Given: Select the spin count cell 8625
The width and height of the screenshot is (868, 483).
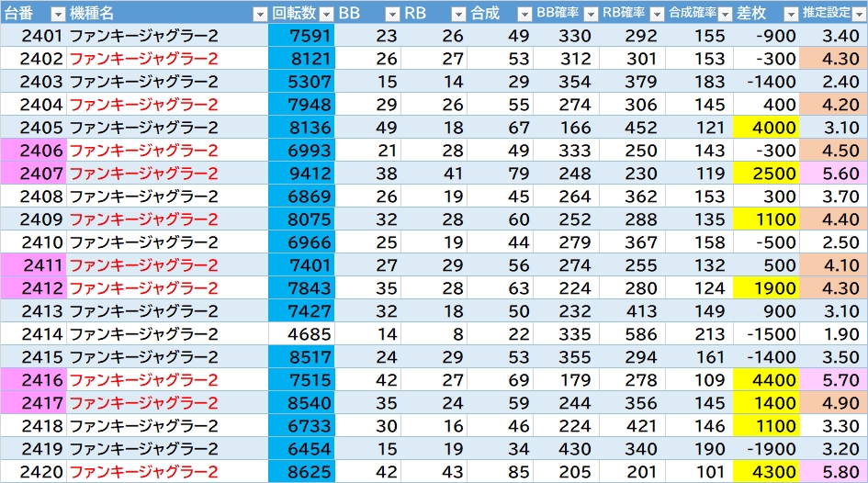Looking at the screenshot, I should click(301, 471).
